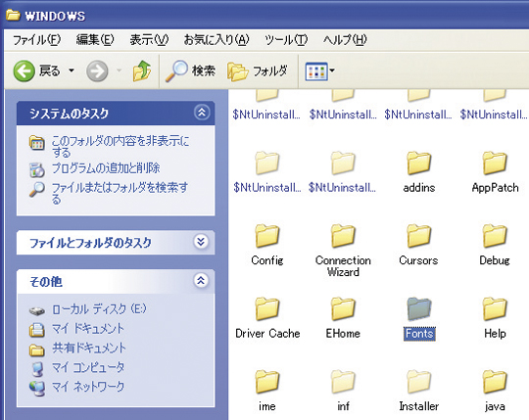The width and height of the screenshot is (529, 420).
Task: Select the Connection Wizard folder
Action: [x=343, y=251]
